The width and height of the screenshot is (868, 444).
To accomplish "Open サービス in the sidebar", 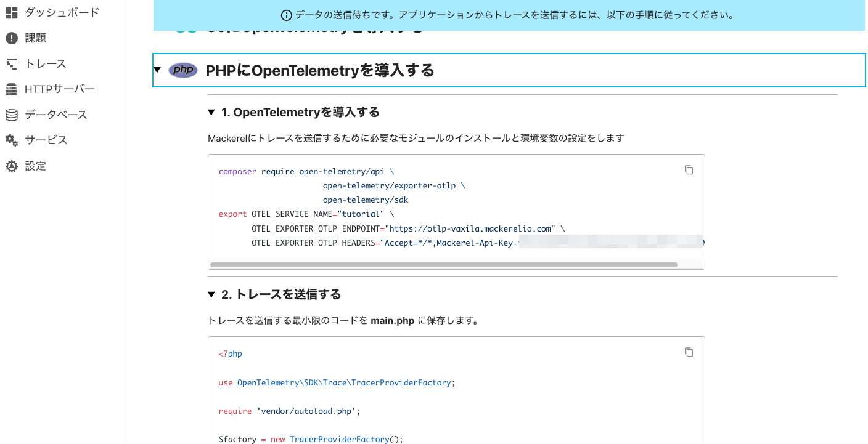I will tap(46, 140).
